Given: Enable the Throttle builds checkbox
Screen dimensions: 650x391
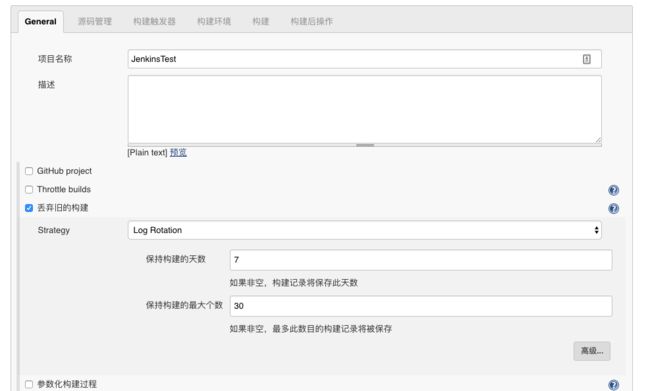Looking at the screenshot, I should [29, 189].
